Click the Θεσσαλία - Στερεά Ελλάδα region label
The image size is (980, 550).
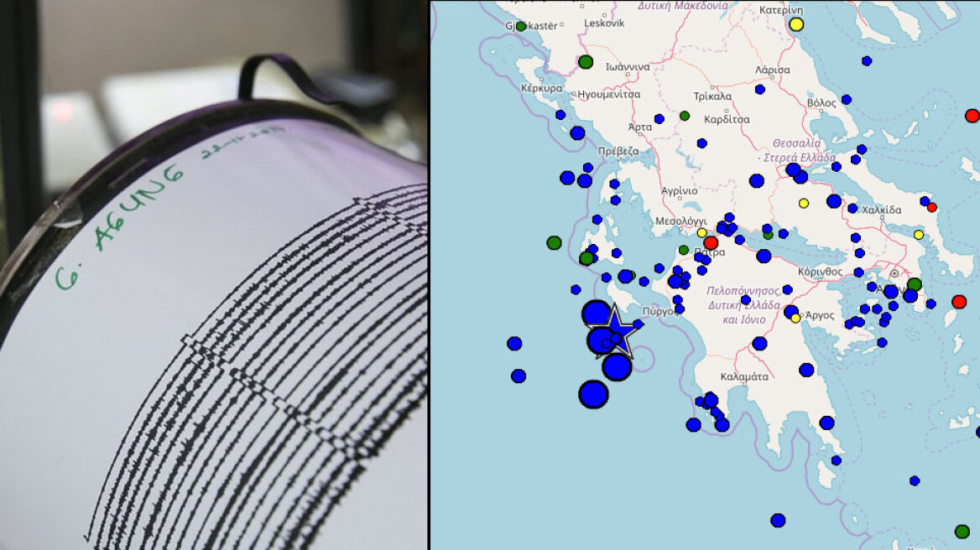pos(795,150)
